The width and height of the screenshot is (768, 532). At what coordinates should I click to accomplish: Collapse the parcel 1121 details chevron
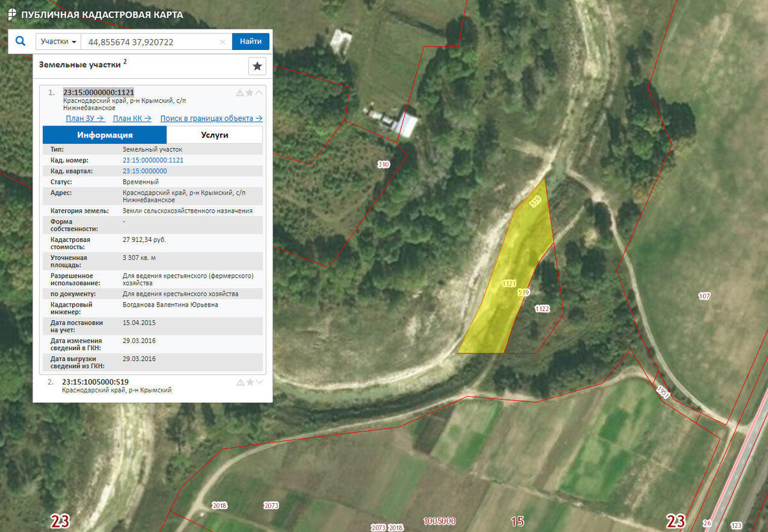click(x=259, y=93)
